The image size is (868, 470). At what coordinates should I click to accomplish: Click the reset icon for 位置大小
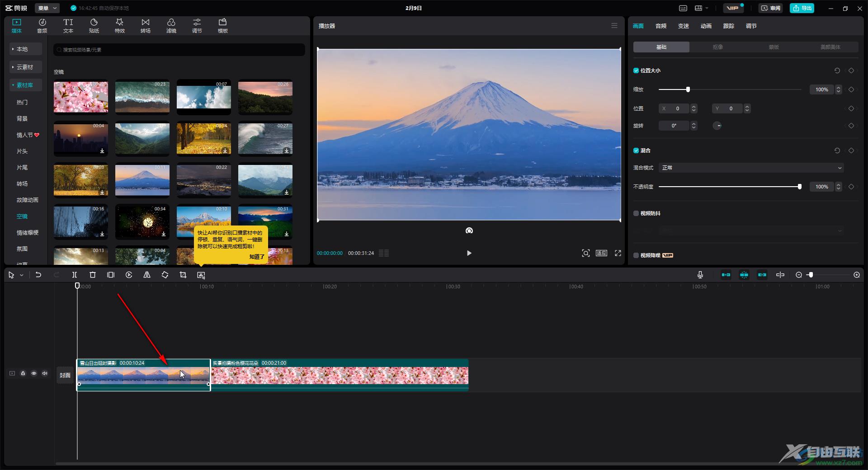[x=837, y=70]
